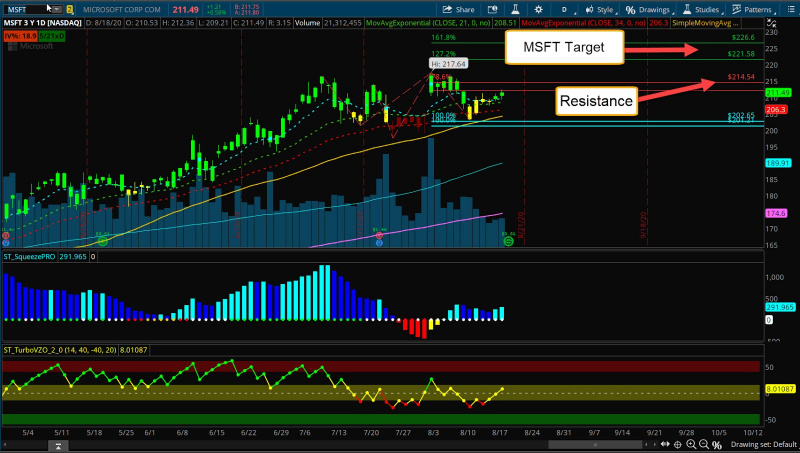Click the green dividend icon near 5/18
This screenshot has height=453, width=800.
(x=103, y=241)
